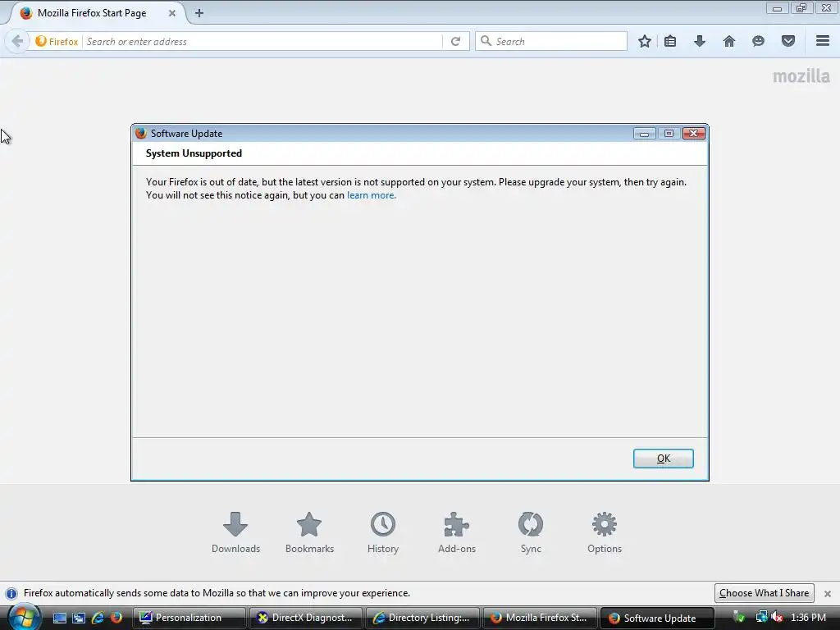This screenshot has height=630, width=840.
Task: Switch to Personalization taskbar window
Action: (189, 618)
